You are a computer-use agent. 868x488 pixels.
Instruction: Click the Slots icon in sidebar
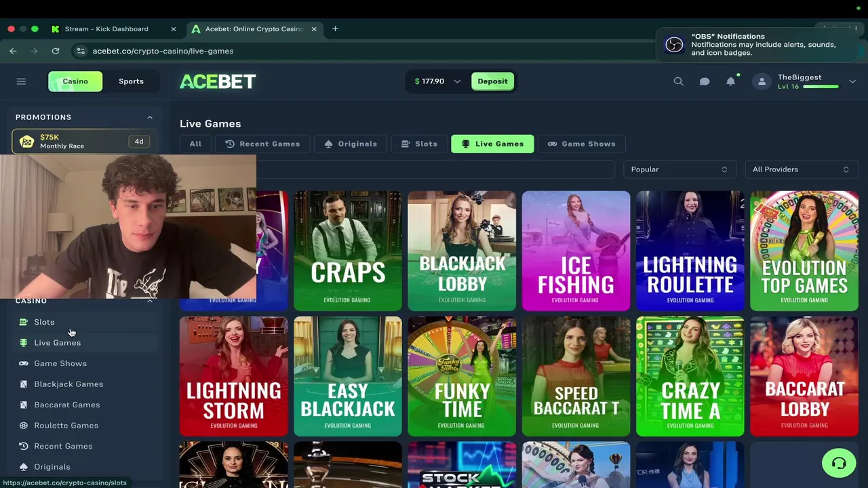pos(24,322)
